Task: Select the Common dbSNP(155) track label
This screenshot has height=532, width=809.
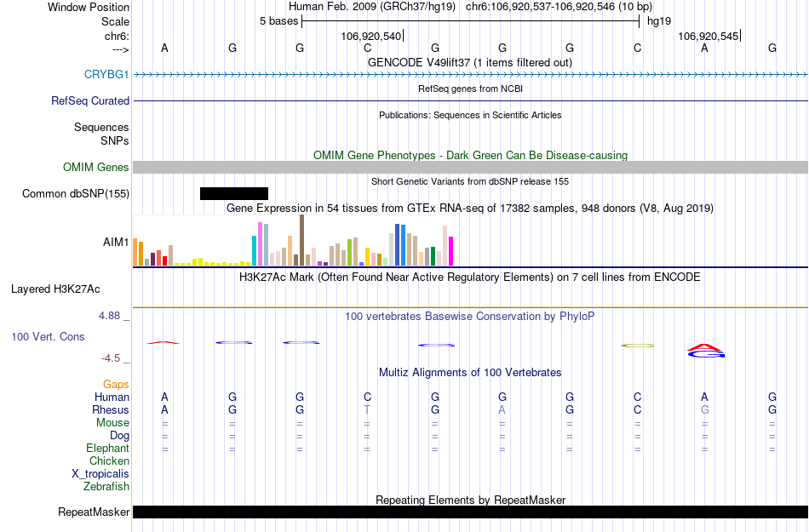Action: tap(75, 194)
